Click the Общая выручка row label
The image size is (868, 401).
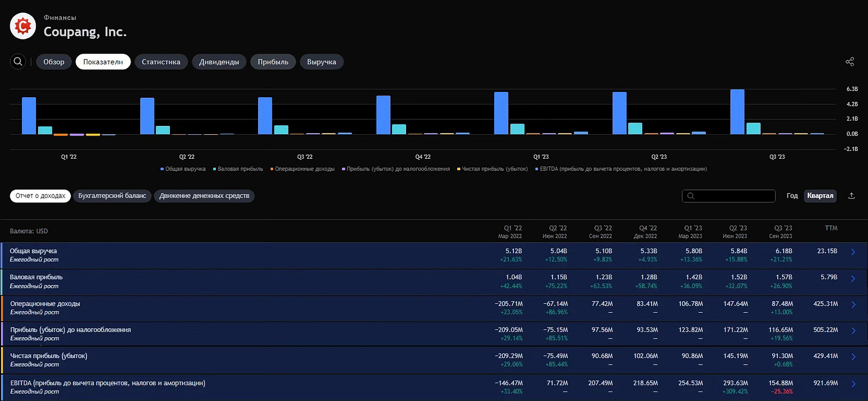(x=33, y=251)
